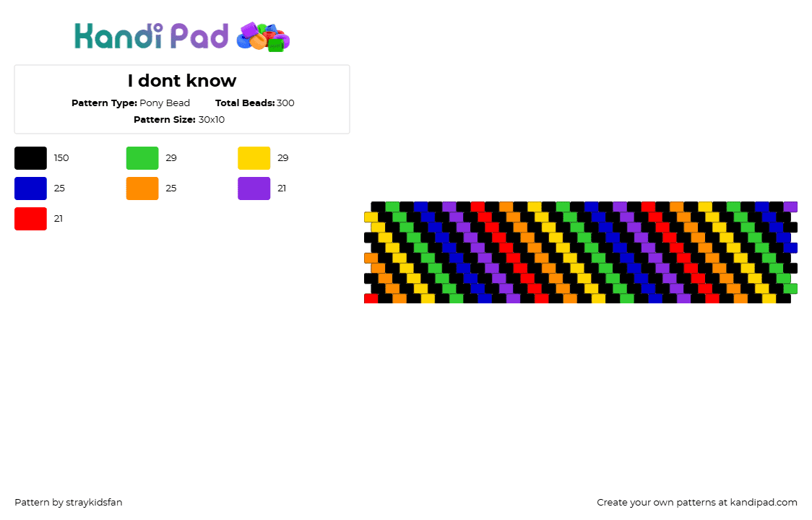812x520 pixels.
Task: Select the blue color swatch
Action: pyautogui.click(x=30, y=188)
